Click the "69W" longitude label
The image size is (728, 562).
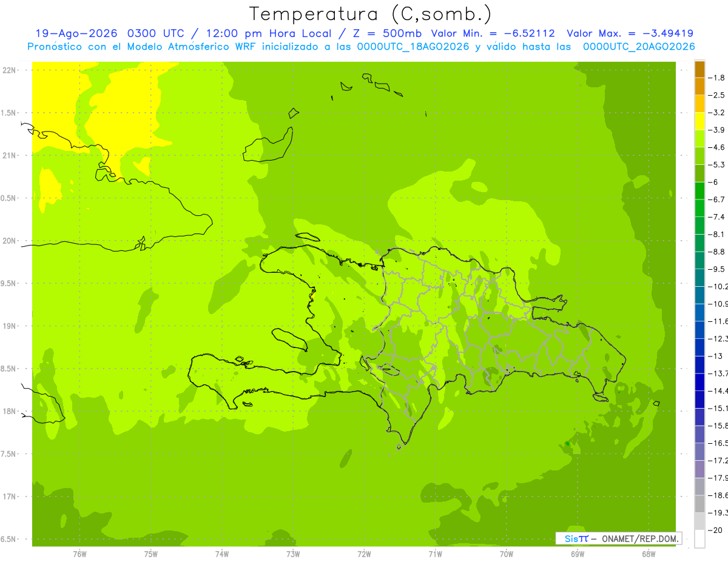578,554
